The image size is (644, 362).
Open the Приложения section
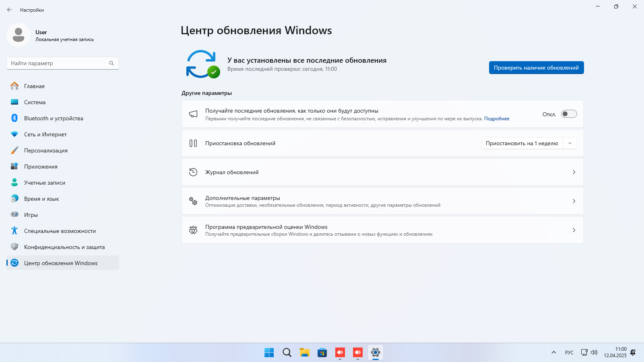(63, 167)
